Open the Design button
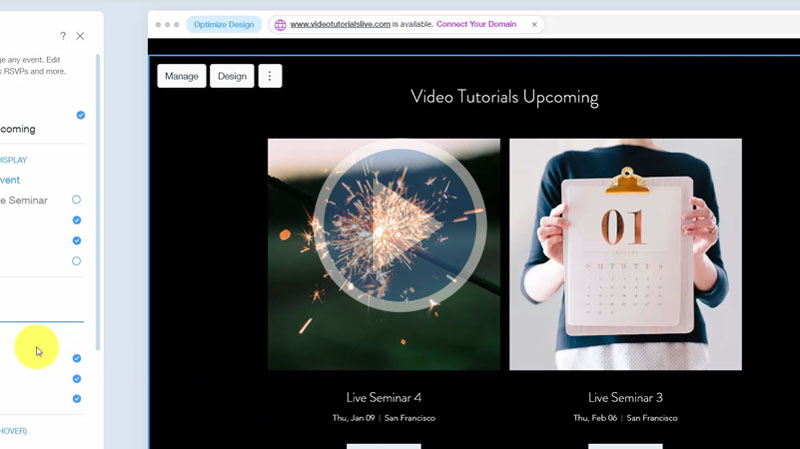Image resolution: width=800 pixels, height=449 pixels. [232, 76]
